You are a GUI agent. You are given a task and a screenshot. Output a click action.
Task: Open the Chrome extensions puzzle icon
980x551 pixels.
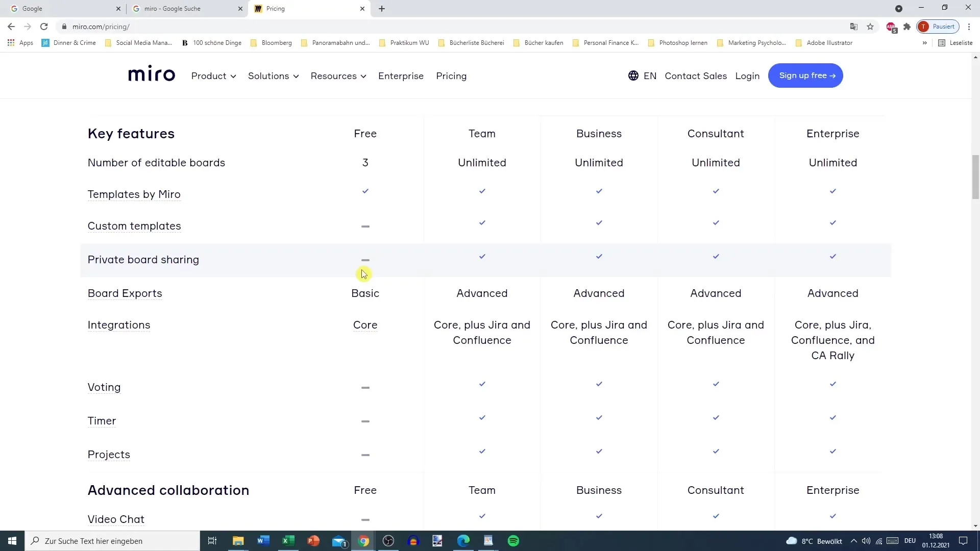click(907, 27)
